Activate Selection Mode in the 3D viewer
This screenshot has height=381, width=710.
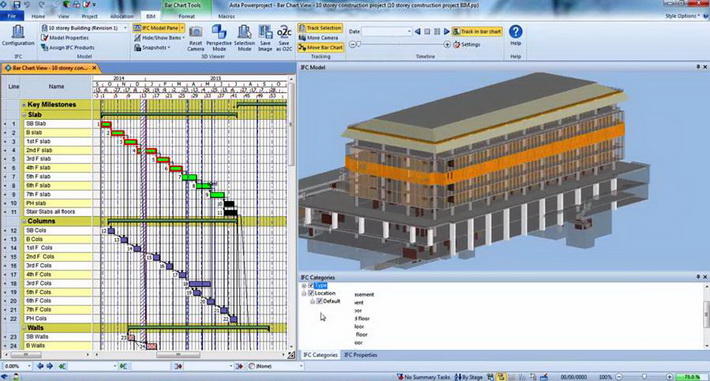[x=245, y=38]
